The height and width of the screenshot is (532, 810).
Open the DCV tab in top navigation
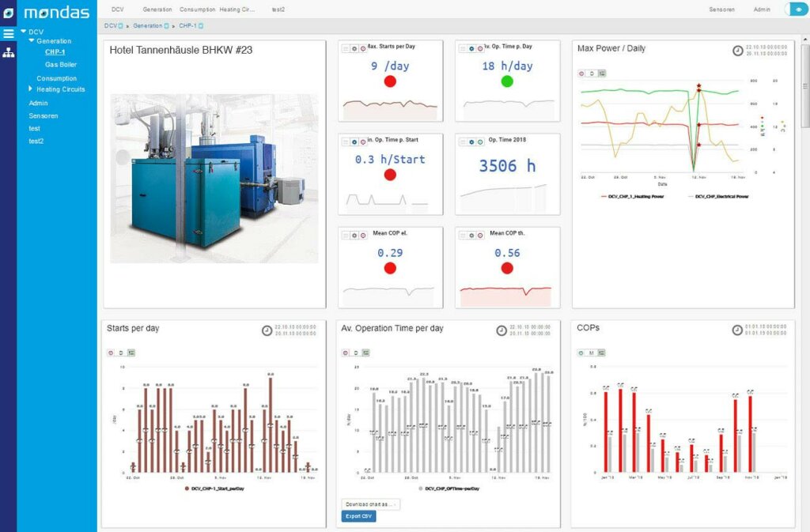(x=118, y=9)
